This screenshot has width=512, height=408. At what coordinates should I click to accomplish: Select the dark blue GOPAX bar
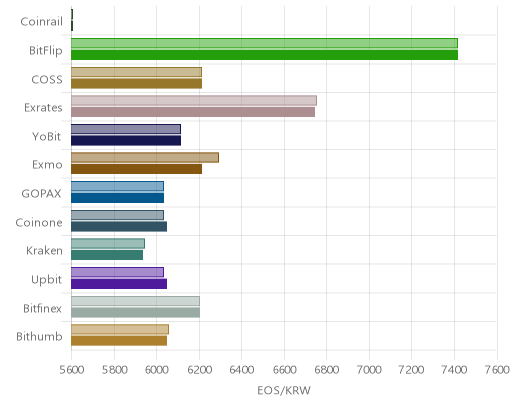(x=117, y=198)
